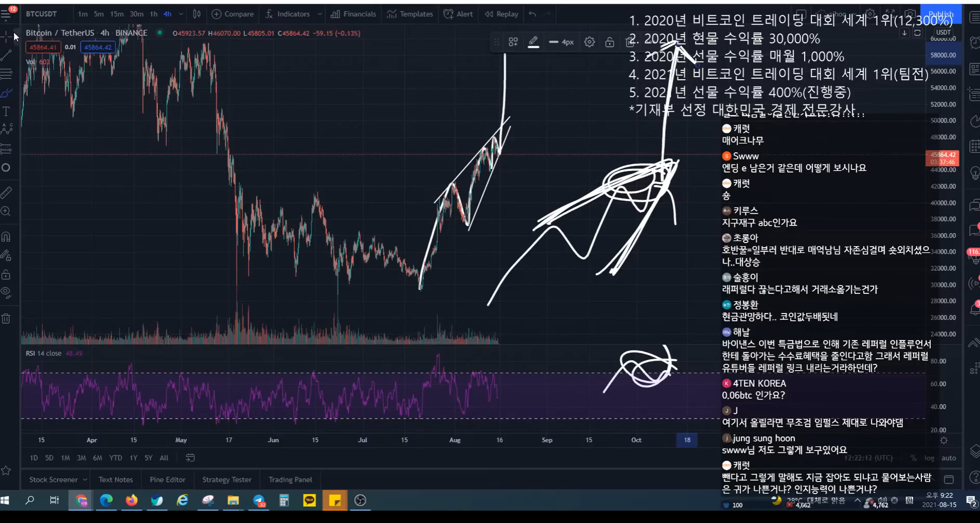
Task: Select 1D date range
Action: tap(34, 458)
